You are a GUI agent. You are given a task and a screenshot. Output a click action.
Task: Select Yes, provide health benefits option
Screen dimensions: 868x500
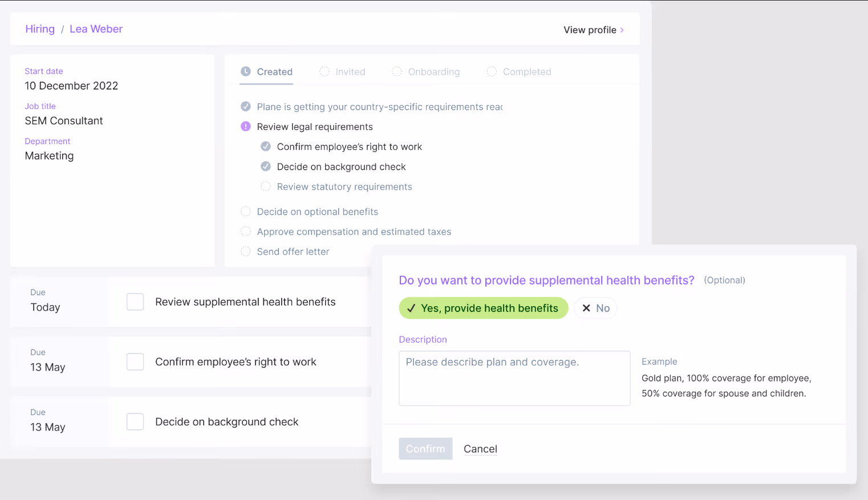coord(484,308)
